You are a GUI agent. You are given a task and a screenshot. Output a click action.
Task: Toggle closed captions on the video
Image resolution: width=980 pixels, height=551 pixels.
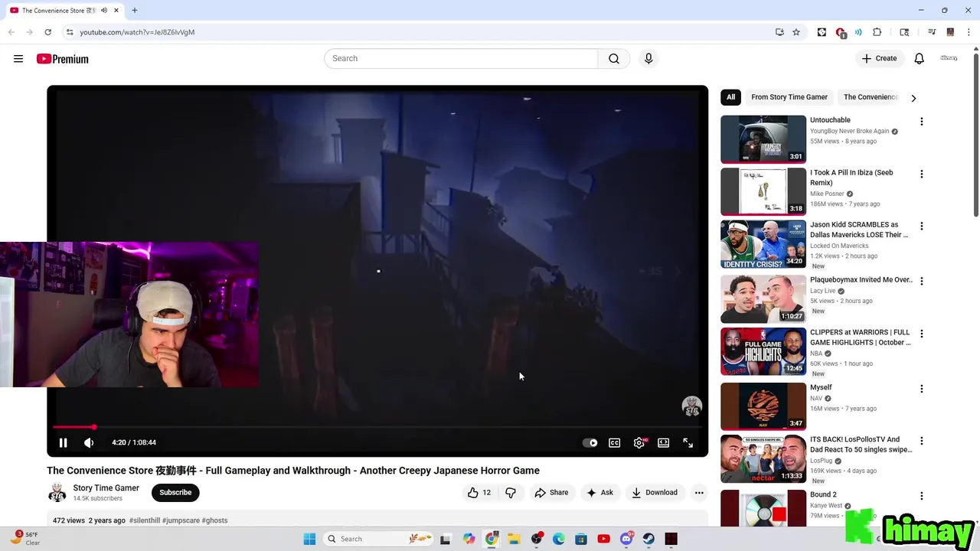point(614,442)
